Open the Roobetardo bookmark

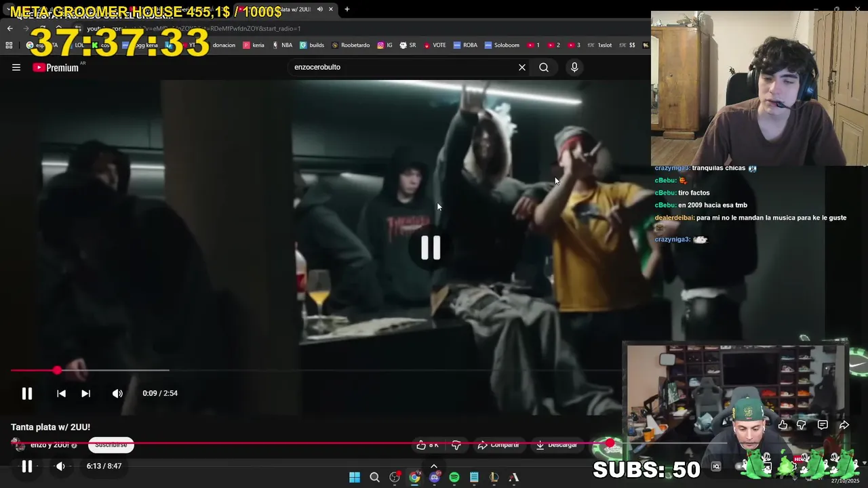(x=351, y=45)
